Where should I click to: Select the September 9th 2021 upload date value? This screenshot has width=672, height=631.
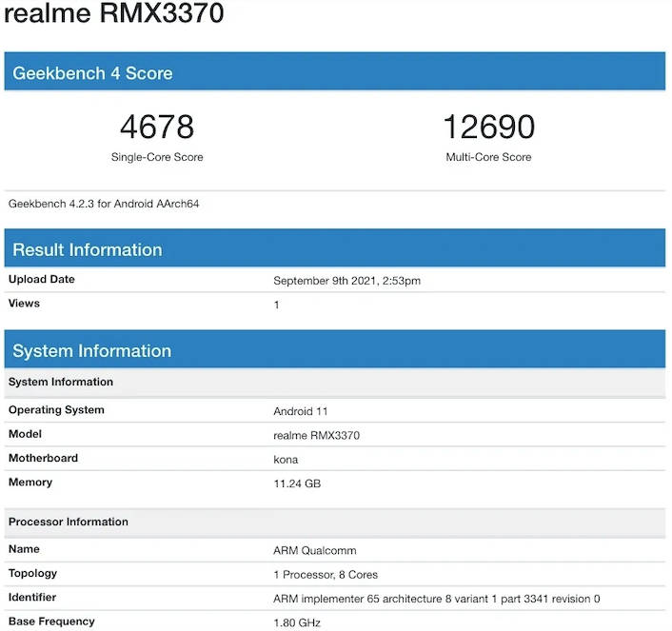346,281
